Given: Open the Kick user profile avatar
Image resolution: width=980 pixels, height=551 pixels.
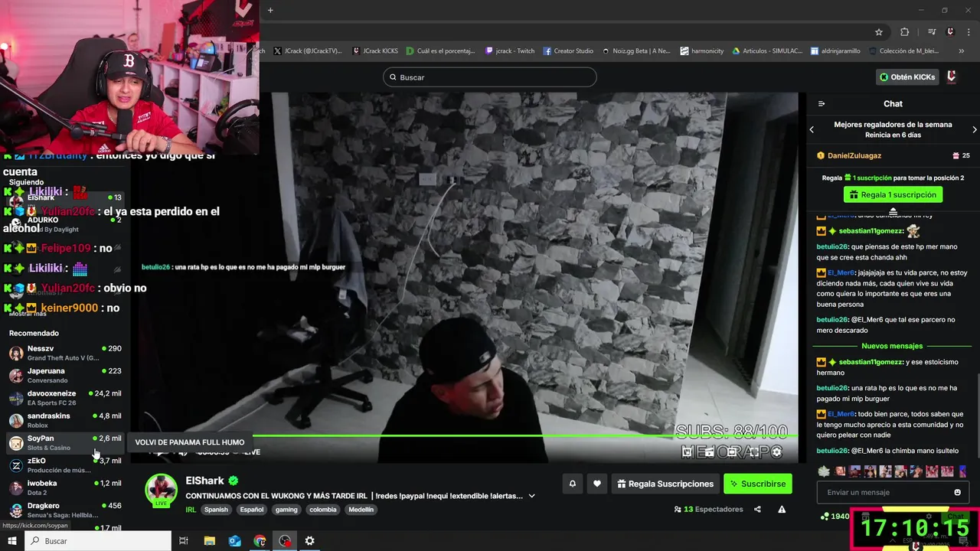Looking at the screenshot, I should coord(952,77).
